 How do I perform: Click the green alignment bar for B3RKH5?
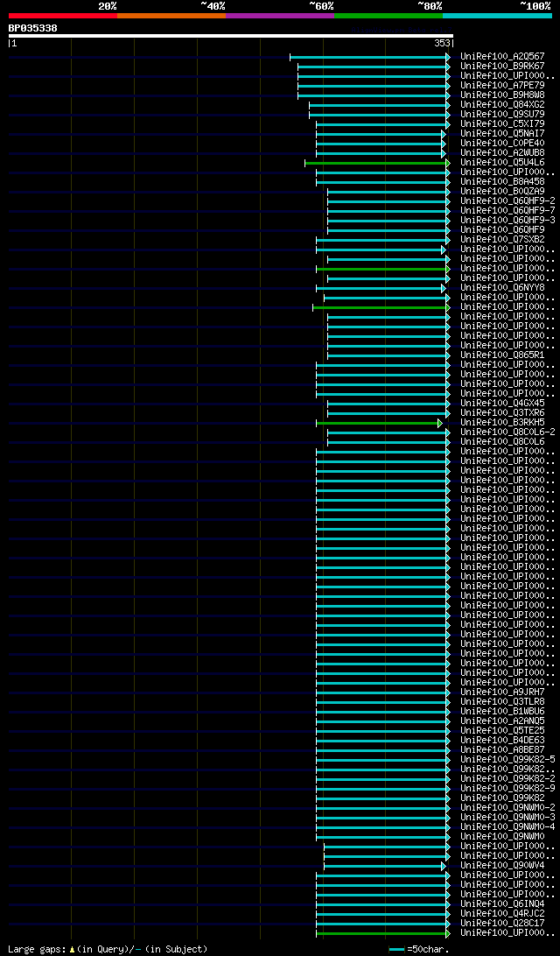[379, 423]
